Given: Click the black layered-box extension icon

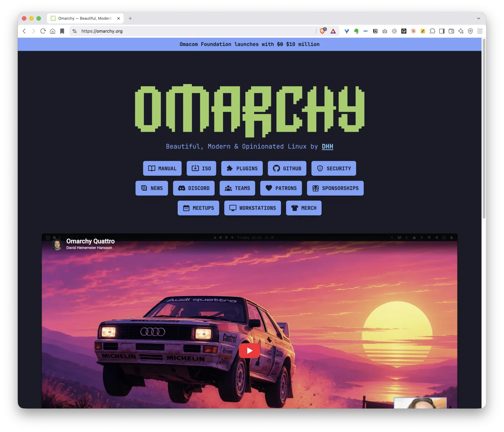Looking at the screenshot, I should (x=404, y=31).
